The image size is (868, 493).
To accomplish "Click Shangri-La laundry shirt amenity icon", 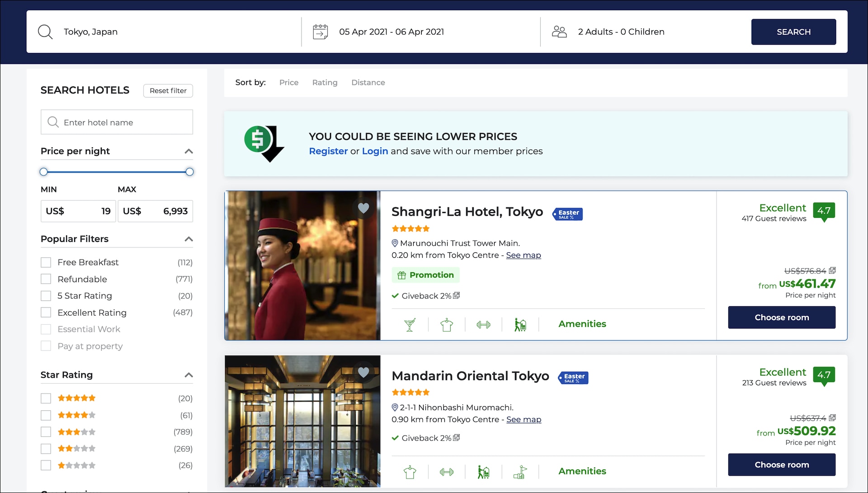I will pos(447,325).
